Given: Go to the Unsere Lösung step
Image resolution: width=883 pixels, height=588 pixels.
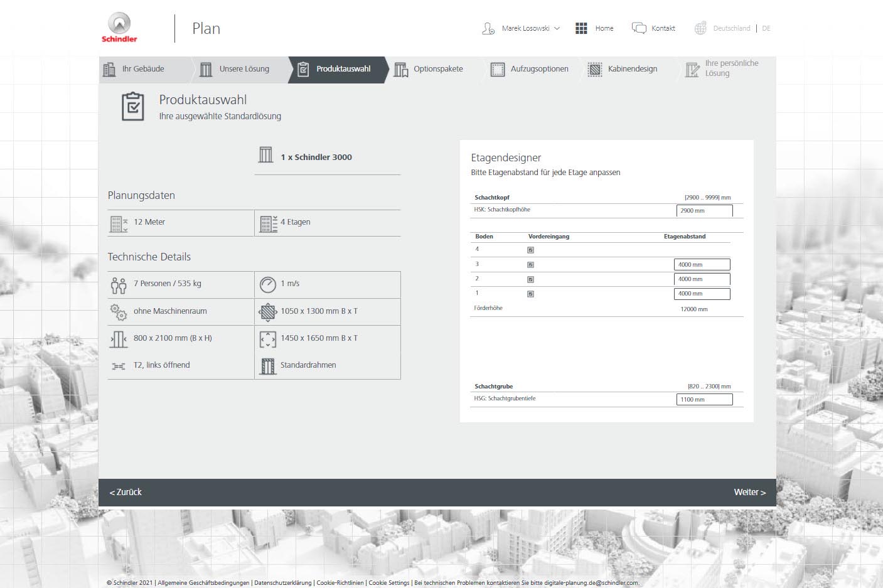Looking at the screenshot, I should point(243,69).
